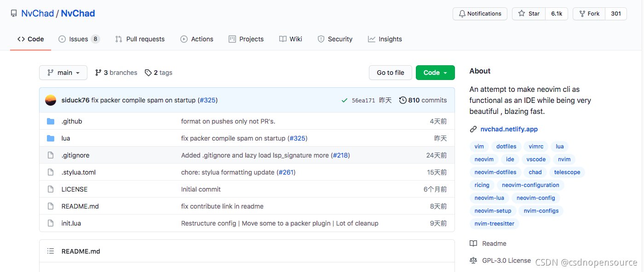The height and width of the screenshot is (272, 644).
Task: Click the nvim-treesitter topic tag
Action: tap(494, 224)
